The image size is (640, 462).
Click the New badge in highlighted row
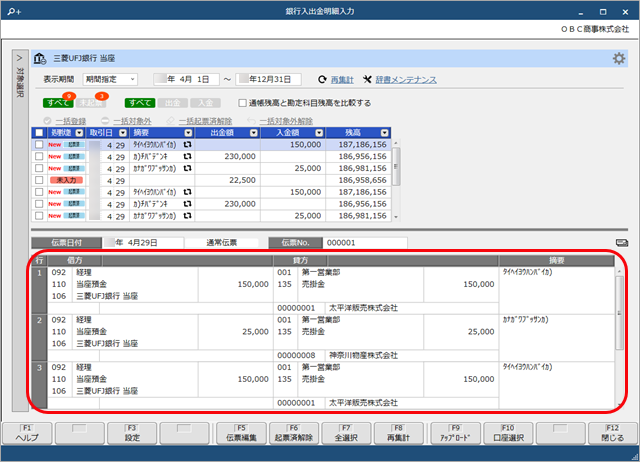(x=55, y=144)
